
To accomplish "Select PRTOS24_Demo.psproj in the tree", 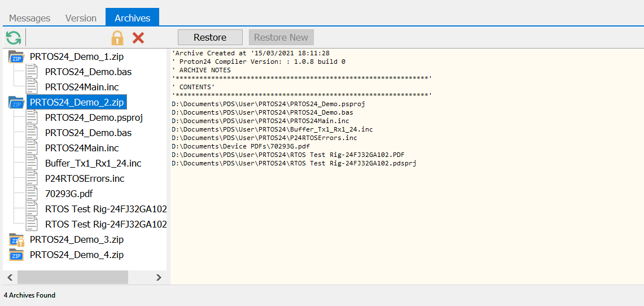I will (x=94, y=118).
